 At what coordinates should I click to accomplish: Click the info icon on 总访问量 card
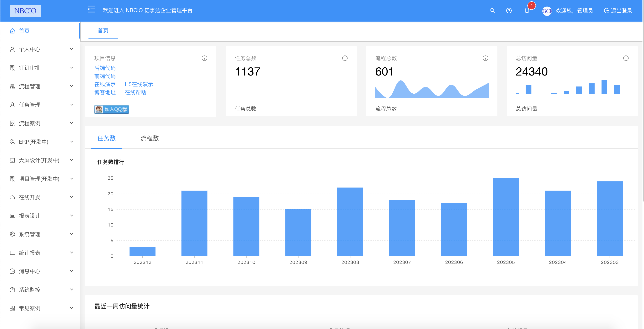tap(626, 58)
